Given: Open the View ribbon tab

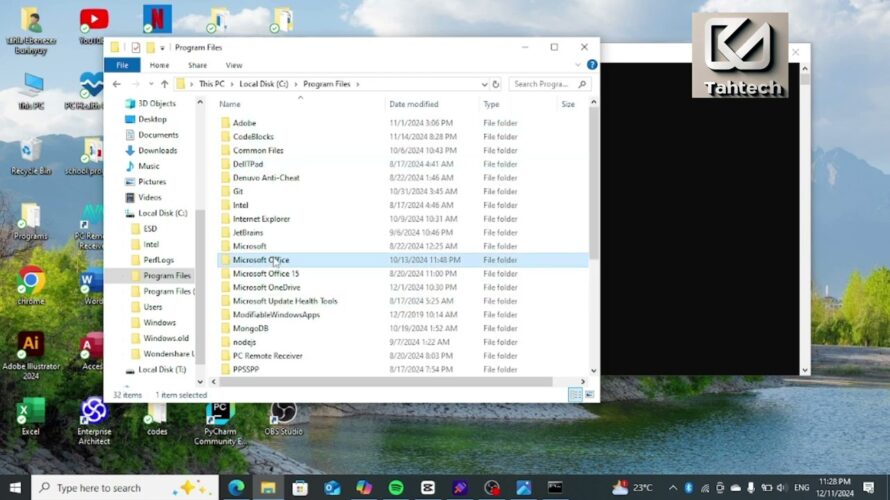Looking at the screenshot, I should point(234,65).
